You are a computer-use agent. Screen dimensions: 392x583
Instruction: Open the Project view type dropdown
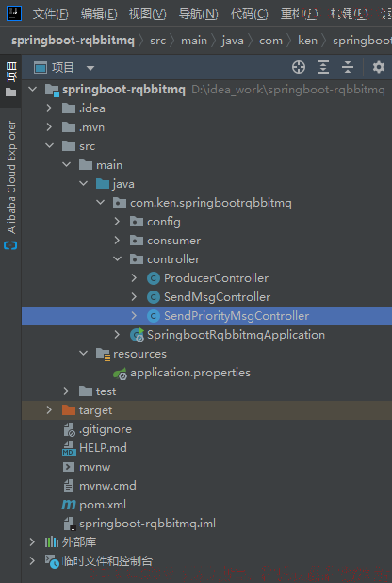pyautogui.click(x=90, y=68)
